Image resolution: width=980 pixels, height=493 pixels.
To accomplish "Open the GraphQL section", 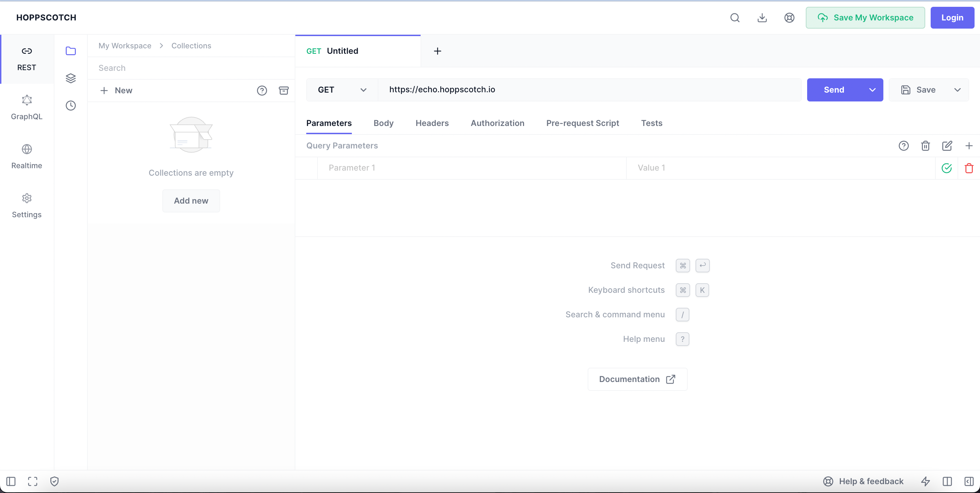I will (27, 107).
